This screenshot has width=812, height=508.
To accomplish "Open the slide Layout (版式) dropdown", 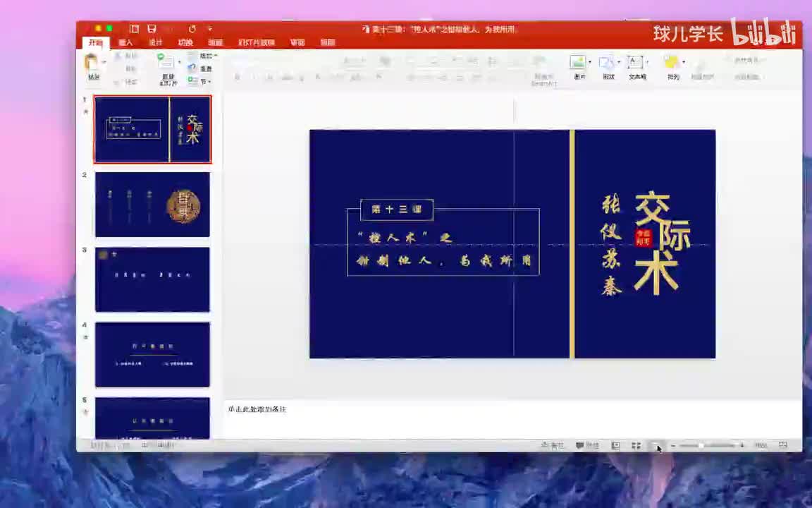I will 203,56.
